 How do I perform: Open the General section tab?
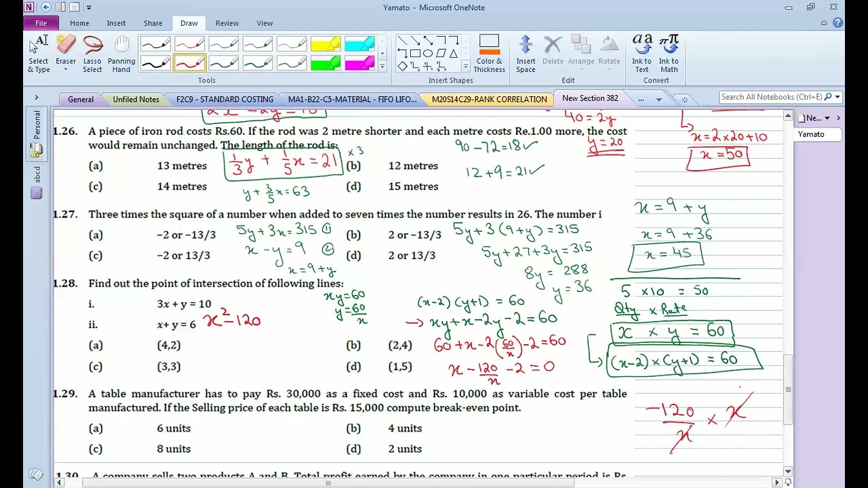(81, 99)
